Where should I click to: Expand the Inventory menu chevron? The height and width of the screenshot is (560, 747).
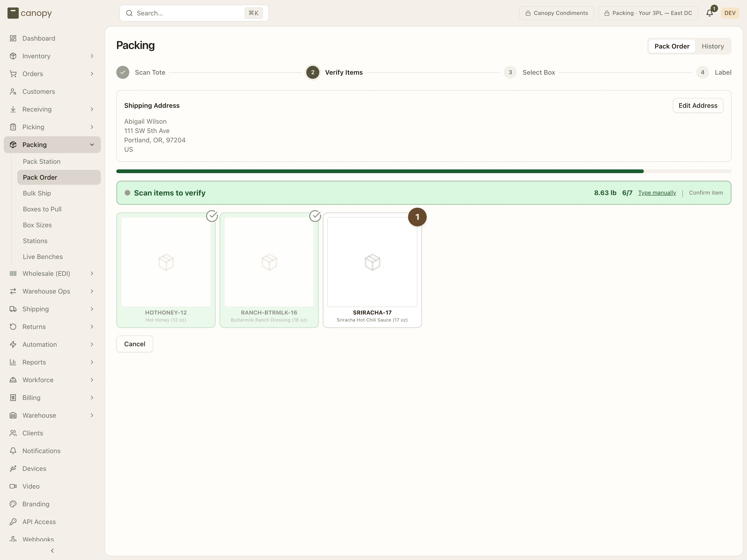click(92, 56)
